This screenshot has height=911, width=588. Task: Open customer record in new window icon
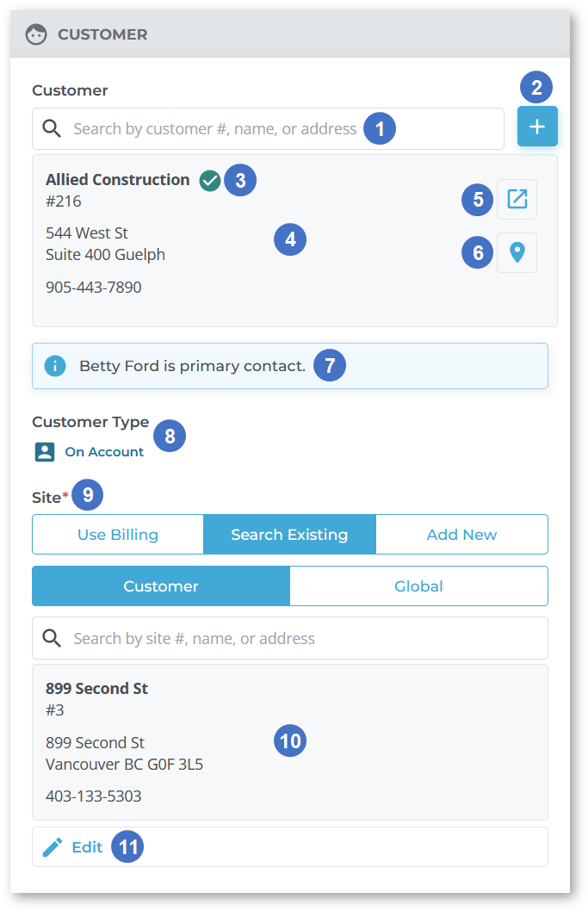click(517, 199)
